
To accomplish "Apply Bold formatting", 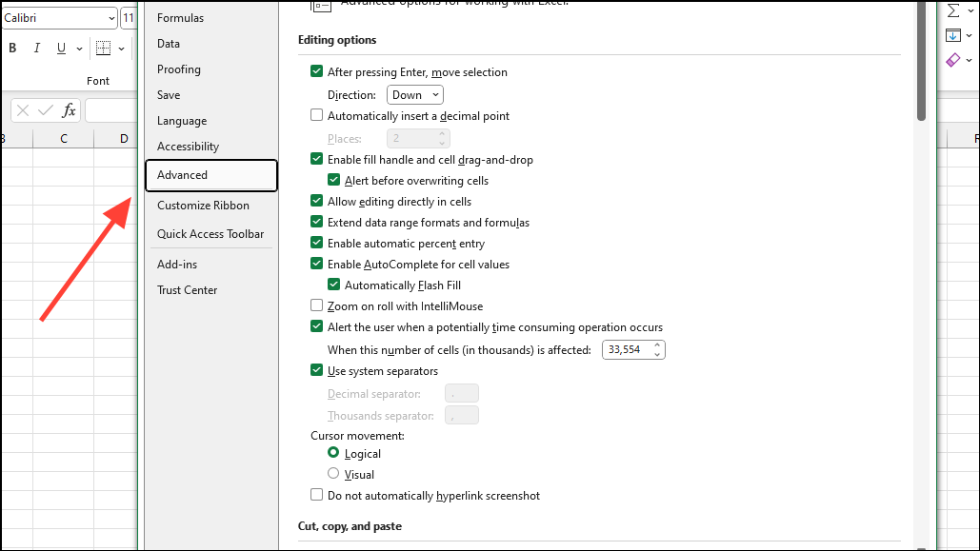I will [11, 47].
